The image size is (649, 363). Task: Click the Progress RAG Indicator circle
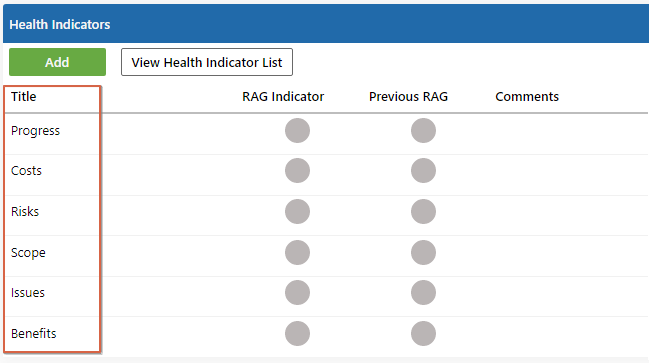pyautogui.click(x=297, y=130)
